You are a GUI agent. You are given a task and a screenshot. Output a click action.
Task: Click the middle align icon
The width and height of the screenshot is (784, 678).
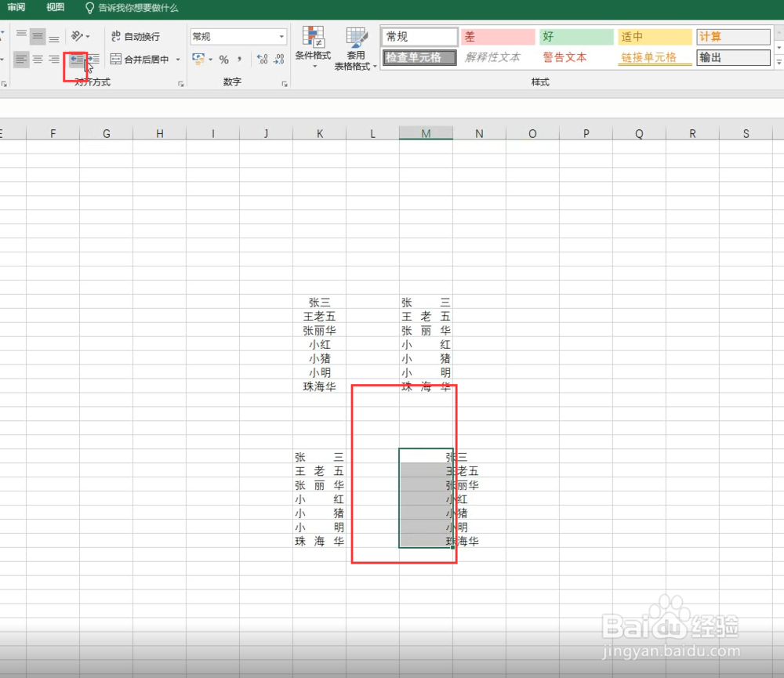38,36
